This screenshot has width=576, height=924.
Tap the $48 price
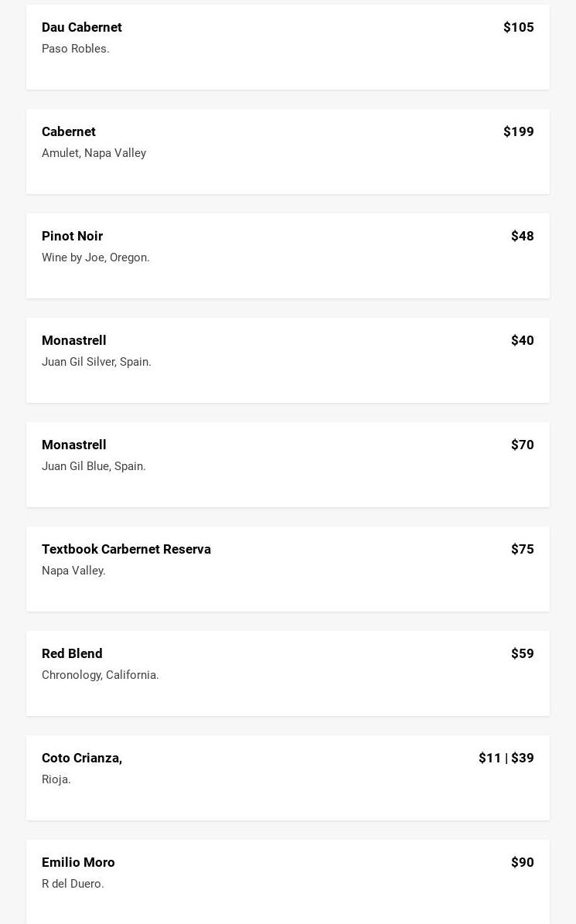pos(522,236)
